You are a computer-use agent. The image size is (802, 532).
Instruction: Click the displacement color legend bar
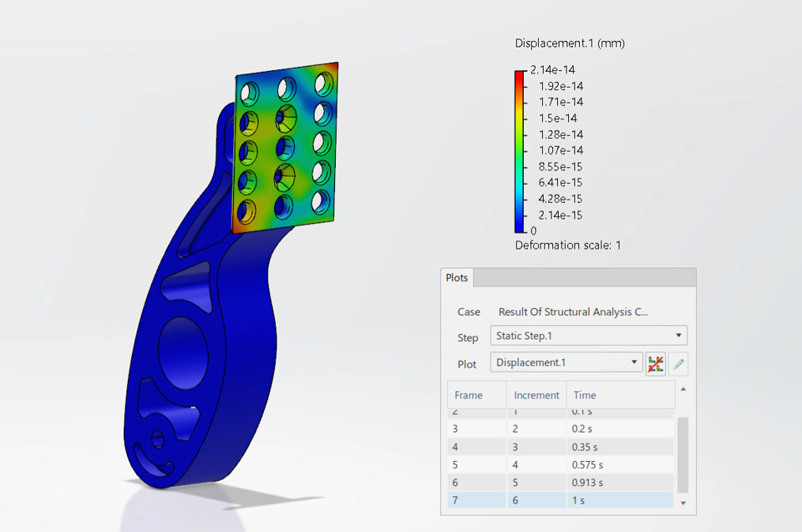[520, 152]
